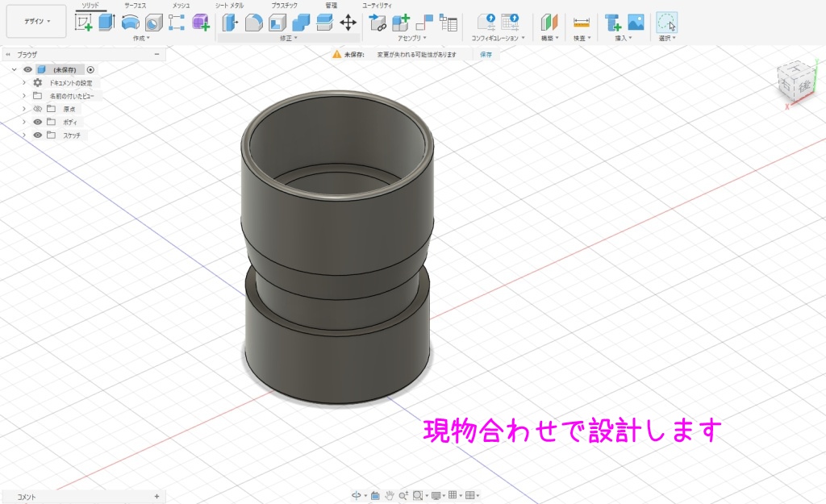This screenshot has height=504, width=826.
Task: Choose the Fillet tool in the toolbar
Action: click(x=254, y=23)
